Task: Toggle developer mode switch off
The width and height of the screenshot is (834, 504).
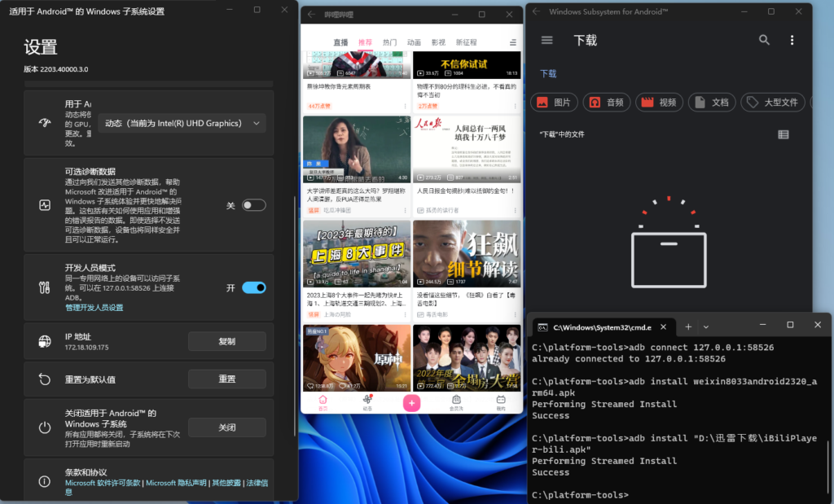Action: pyautogui.click(x=254, y=287)
